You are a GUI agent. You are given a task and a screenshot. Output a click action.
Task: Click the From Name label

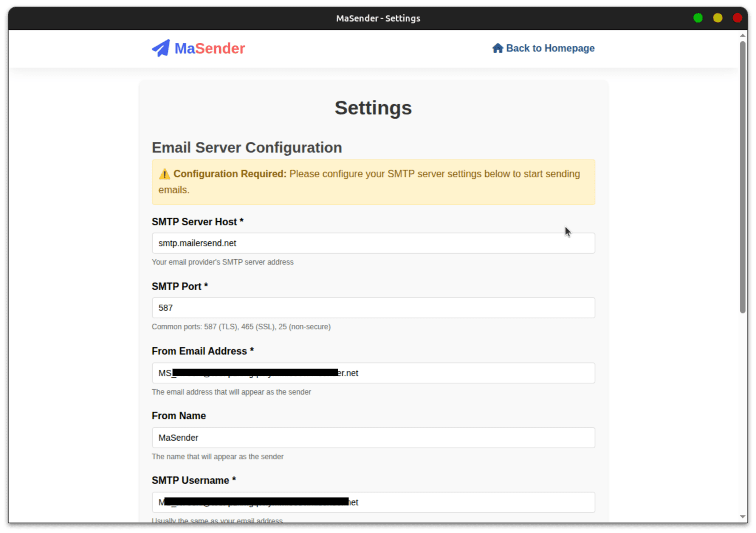(x=179, y=416)
